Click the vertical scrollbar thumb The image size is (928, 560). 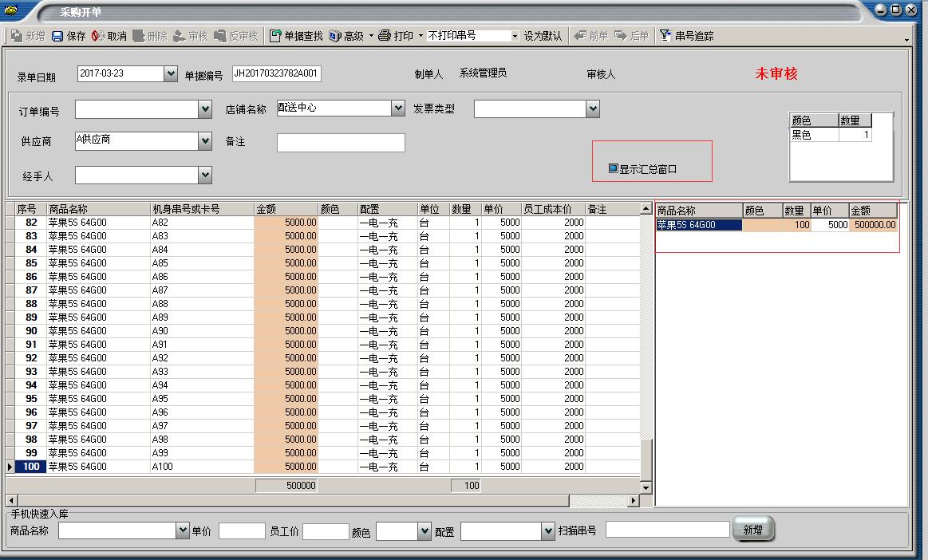click(x=646, y=460)
